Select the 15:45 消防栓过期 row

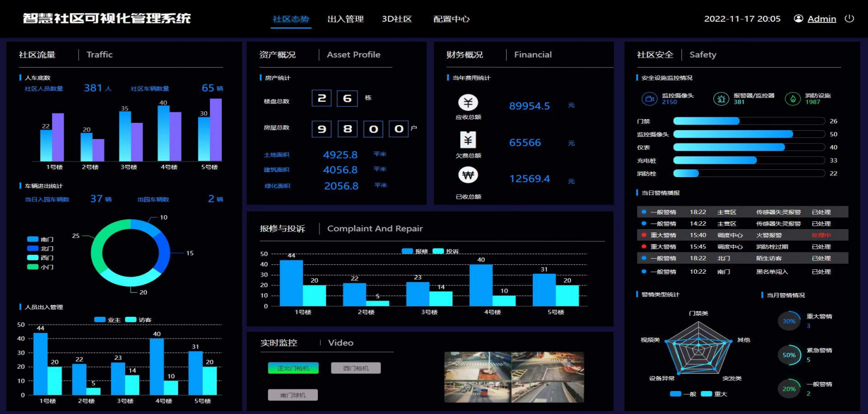click(x=742, y=246)
